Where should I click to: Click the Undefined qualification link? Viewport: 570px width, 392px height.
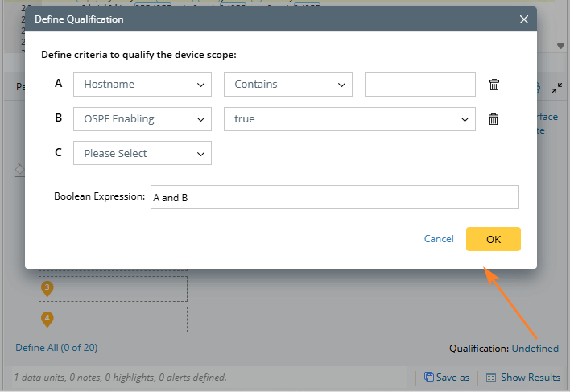(535, 349)
